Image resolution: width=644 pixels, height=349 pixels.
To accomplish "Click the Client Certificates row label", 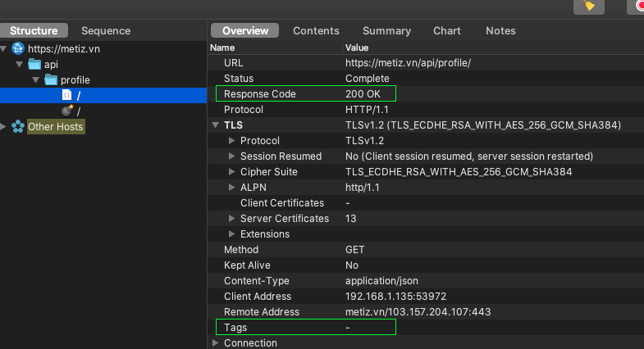I will tap(282, 203).
